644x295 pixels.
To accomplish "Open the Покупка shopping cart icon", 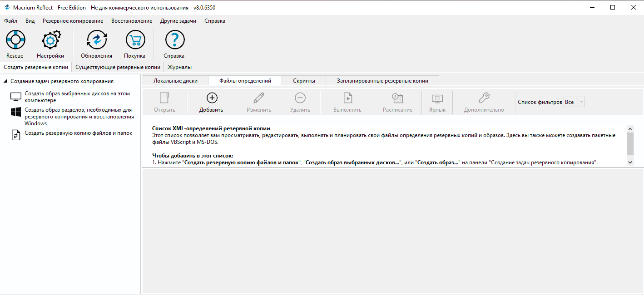I will tap(134, 40).
